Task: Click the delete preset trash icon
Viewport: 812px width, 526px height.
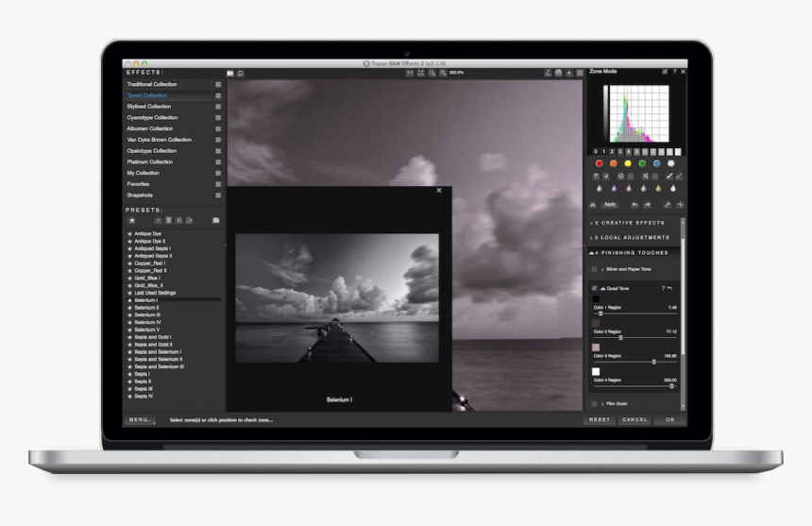Action: pos(168,221)
